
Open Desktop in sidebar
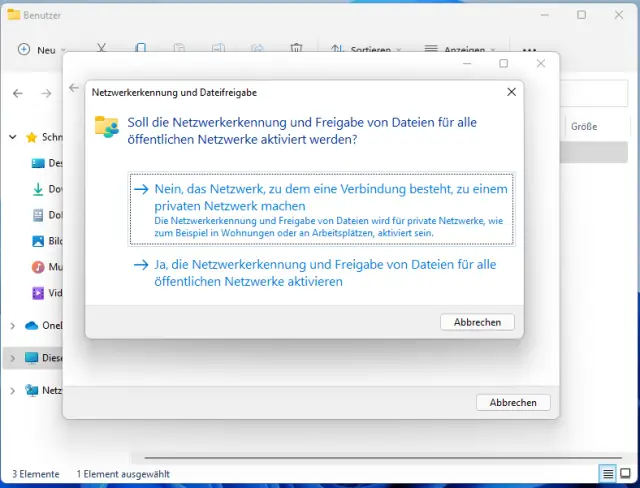click(x=47, y=163)
